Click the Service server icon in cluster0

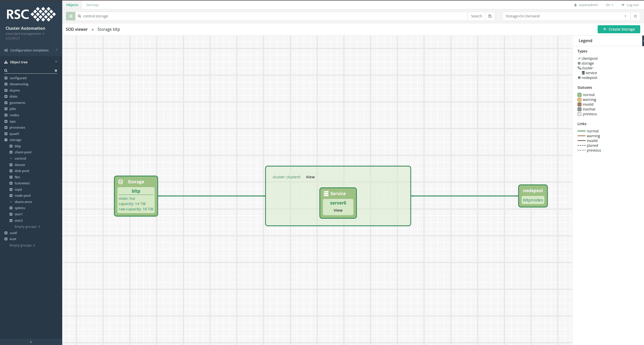[326, 193]
